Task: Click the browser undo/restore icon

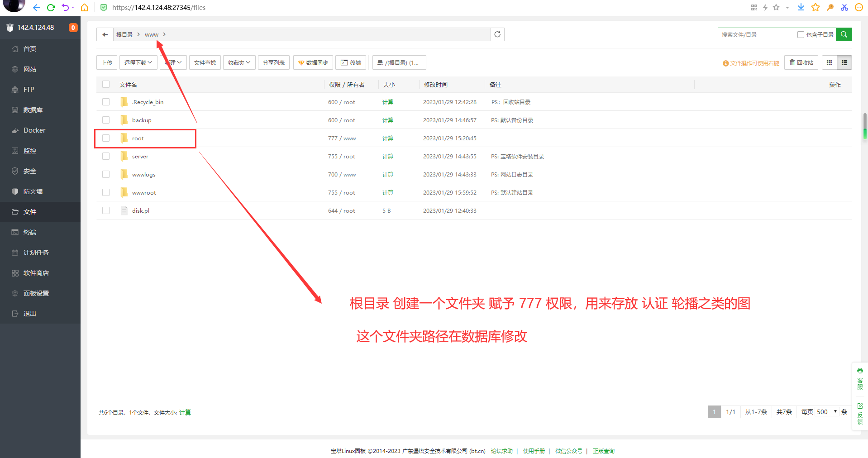Action: [66, 7]
